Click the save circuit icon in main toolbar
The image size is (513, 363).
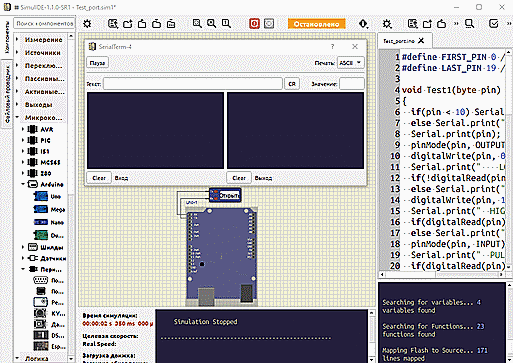(142, 24)
